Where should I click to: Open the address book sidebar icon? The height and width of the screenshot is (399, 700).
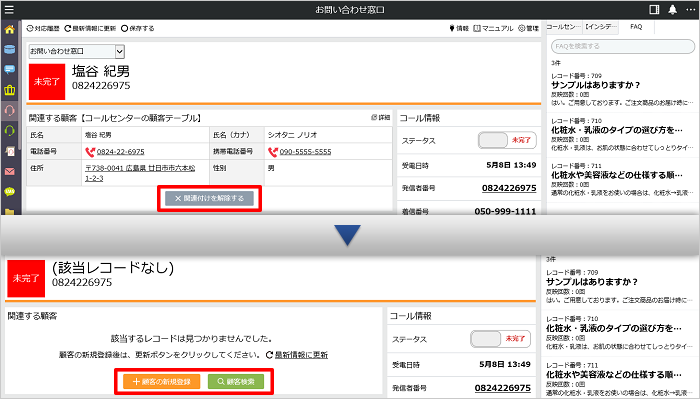tap(9, 151)
